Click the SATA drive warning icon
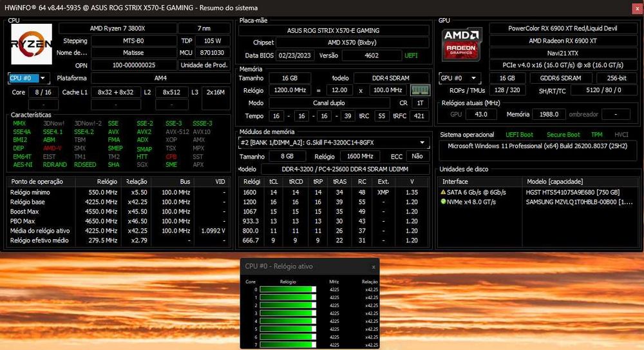 443,192
